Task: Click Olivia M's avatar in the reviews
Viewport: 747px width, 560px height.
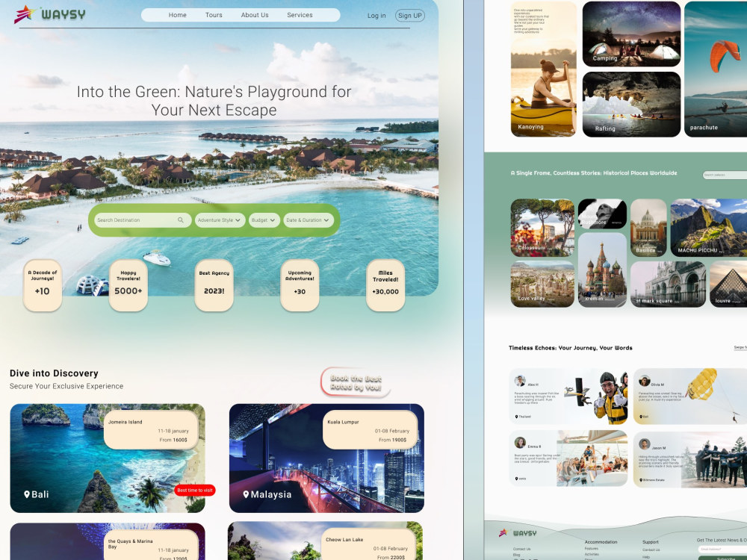Action: tap(645, 381)
